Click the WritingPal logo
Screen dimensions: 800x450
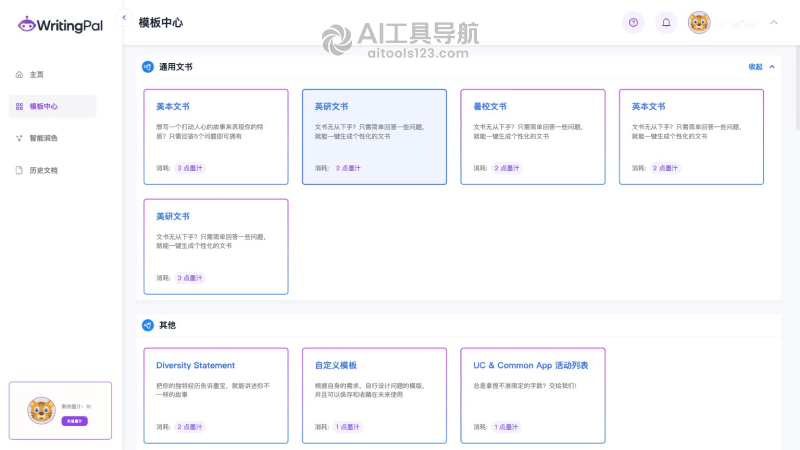(x=60, y=24)
